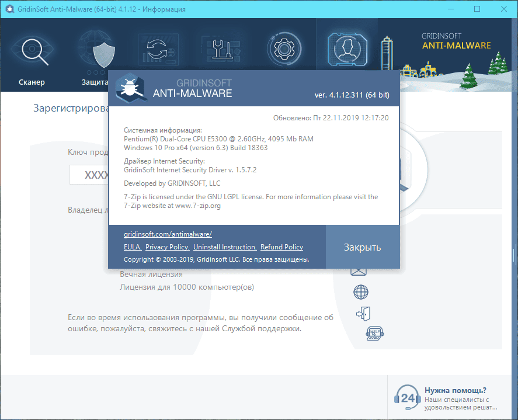
Task: Open the Uninstall Instruction link
Action: click(x=225, y=247)
